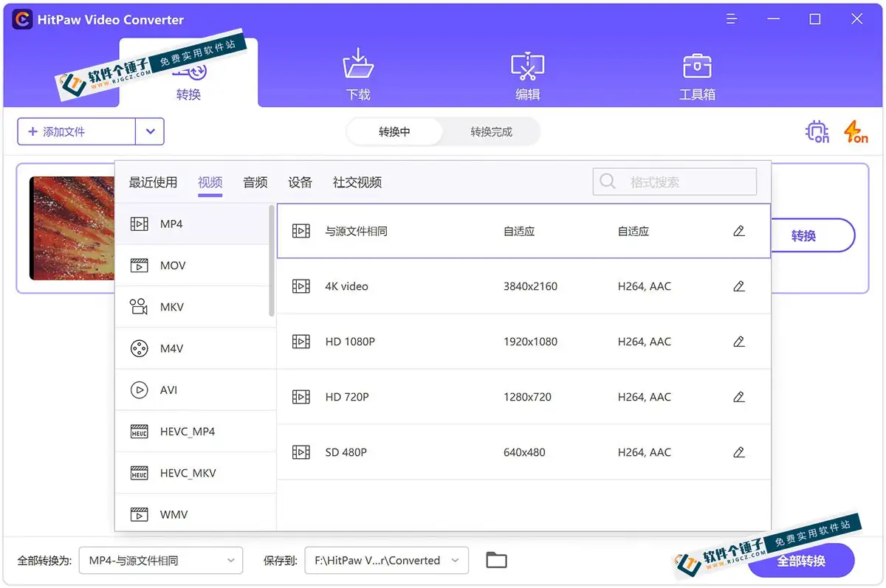Toggle the lightning fast conversion switch

[x=854, y=131]
